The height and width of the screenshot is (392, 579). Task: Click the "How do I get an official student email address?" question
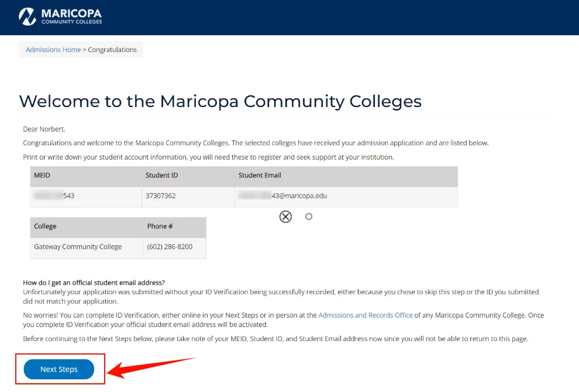pyautogui.click(x=94, y=283)
